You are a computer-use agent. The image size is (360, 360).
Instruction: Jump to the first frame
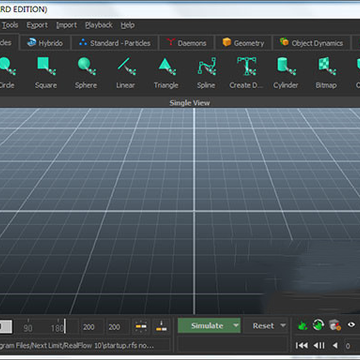[x=302, y=346]
